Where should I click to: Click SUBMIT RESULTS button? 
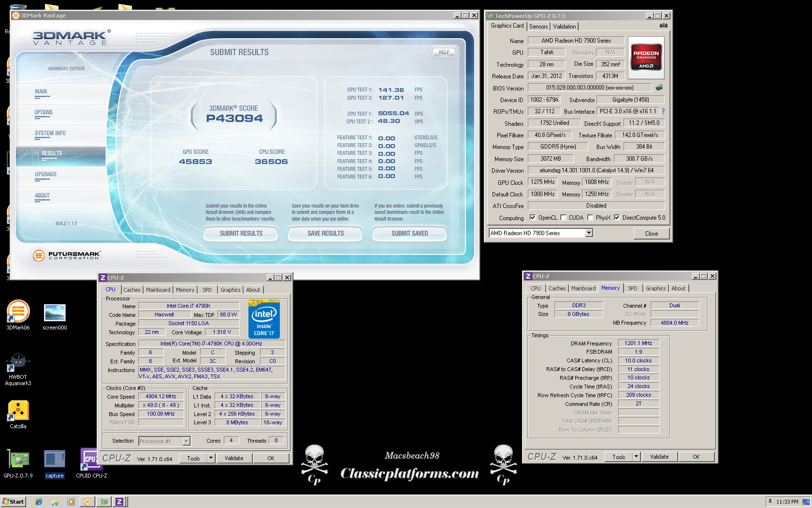[241, 233]
